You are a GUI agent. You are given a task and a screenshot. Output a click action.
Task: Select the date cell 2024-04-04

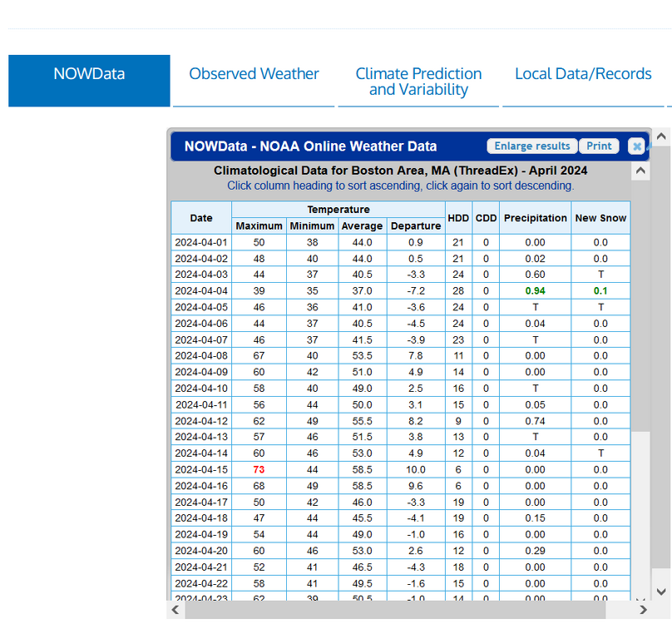click(x=201, y=290)
